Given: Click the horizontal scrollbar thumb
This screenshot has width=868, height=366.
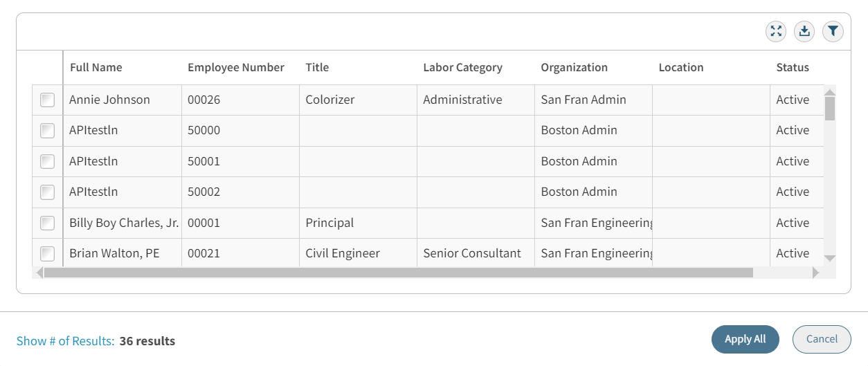Looking at the screenshot, I should tap(398, 273).
